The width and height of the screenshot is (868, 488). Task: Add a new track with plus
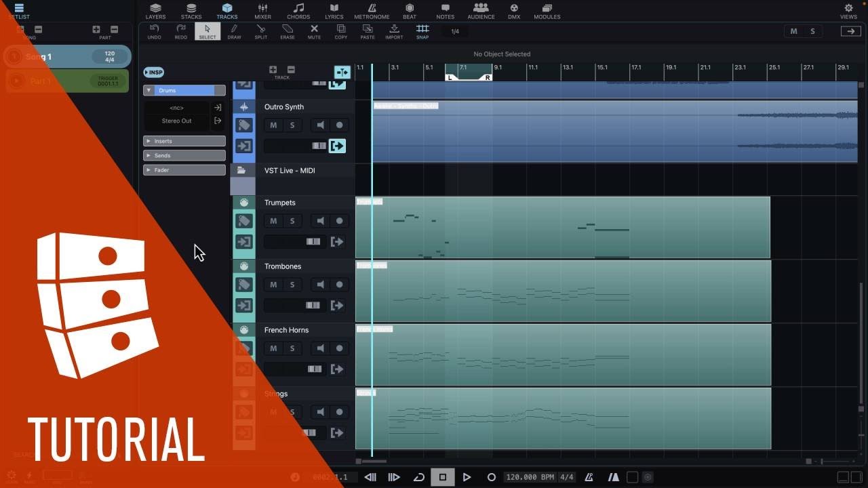[x=273, y=69]
